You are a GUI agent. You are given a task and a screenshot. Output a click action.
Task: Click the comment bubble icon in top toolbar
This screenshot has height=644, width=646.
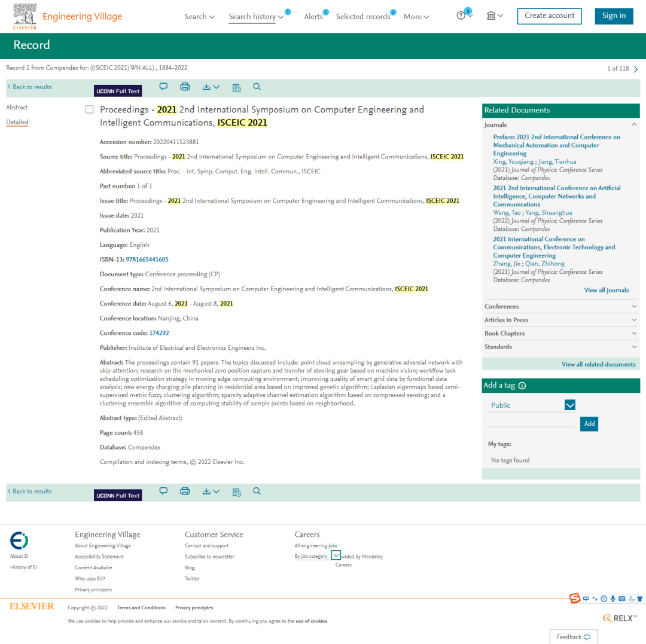point(163,87)
